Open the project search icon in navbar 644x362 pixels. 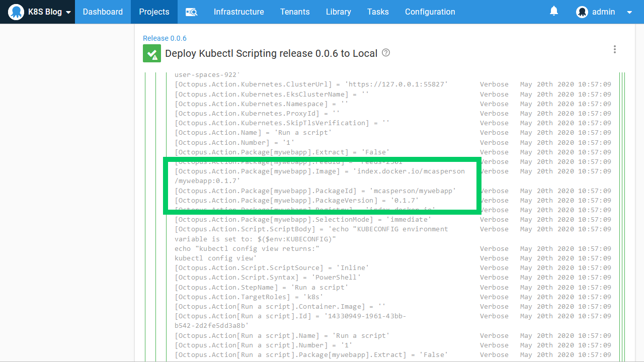coord(191,12)
